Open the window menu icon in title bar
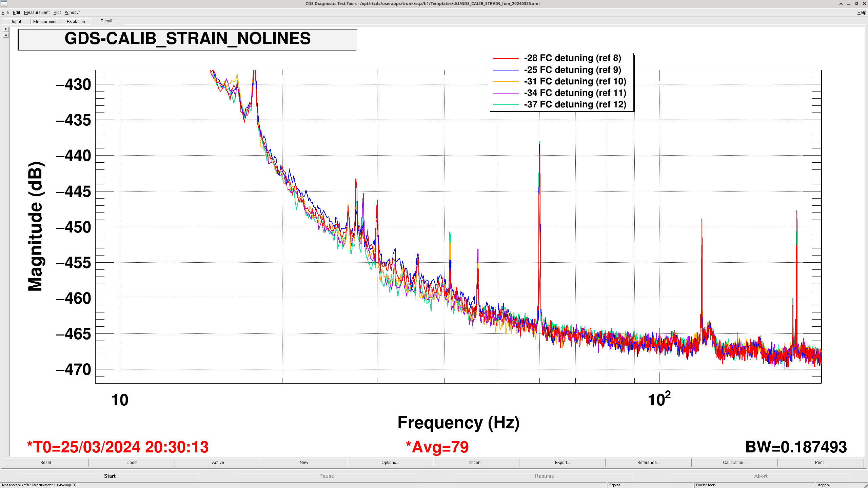The image size is (868, 488). point(4,4)
